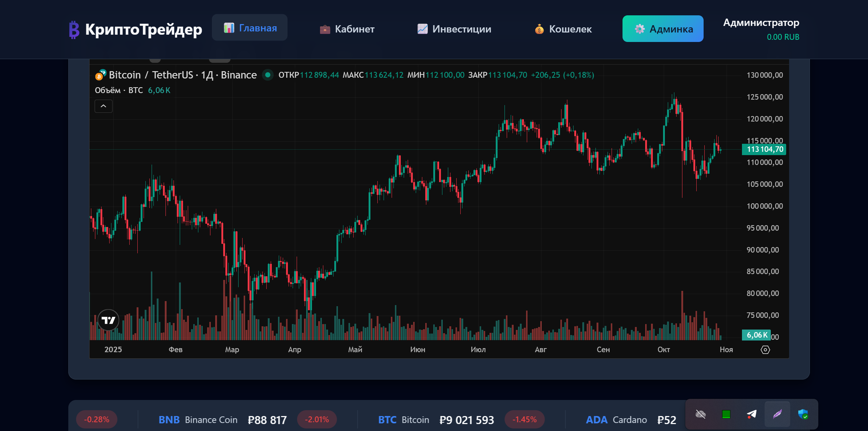Open chart settings gear below the price scale
This screenshot has width=868, height=431.
pyautogui.click(x=765, y=350)
